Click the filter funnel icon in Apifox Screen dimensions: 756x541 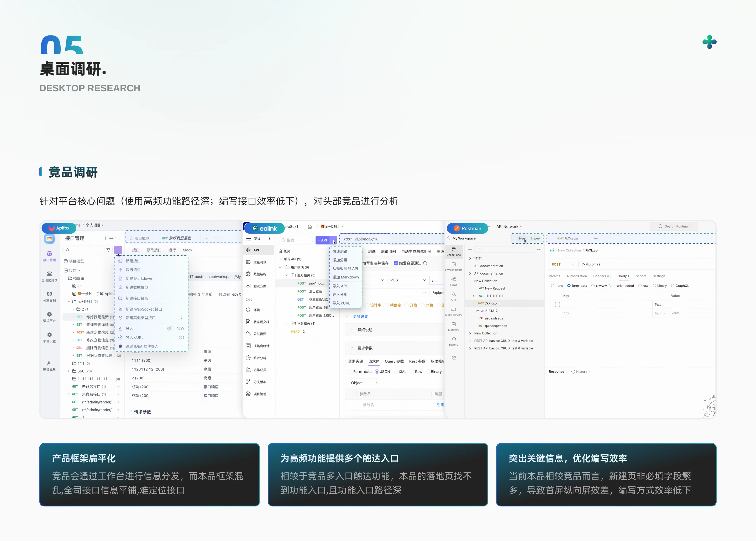coord(108,250)
